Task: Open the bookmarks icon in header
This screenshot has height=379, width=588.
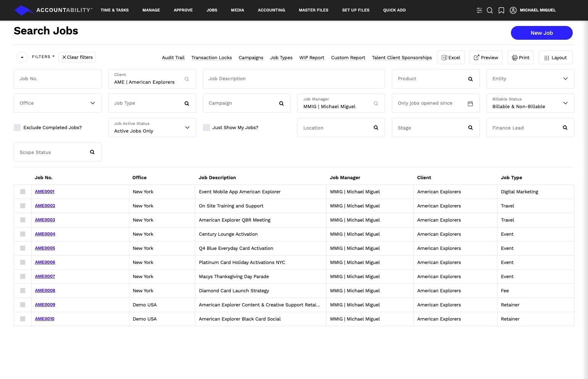Action: 501,10
